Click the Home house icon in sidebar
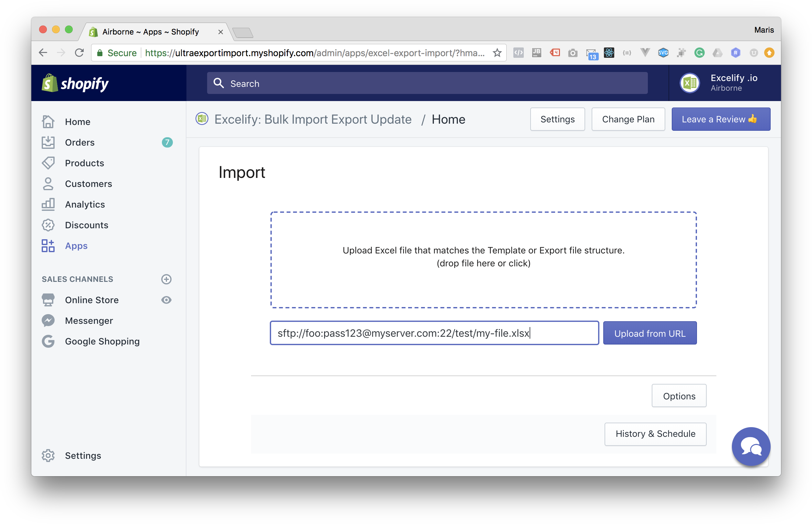This screenshot has height=524, width=812. tap(48, 122)
